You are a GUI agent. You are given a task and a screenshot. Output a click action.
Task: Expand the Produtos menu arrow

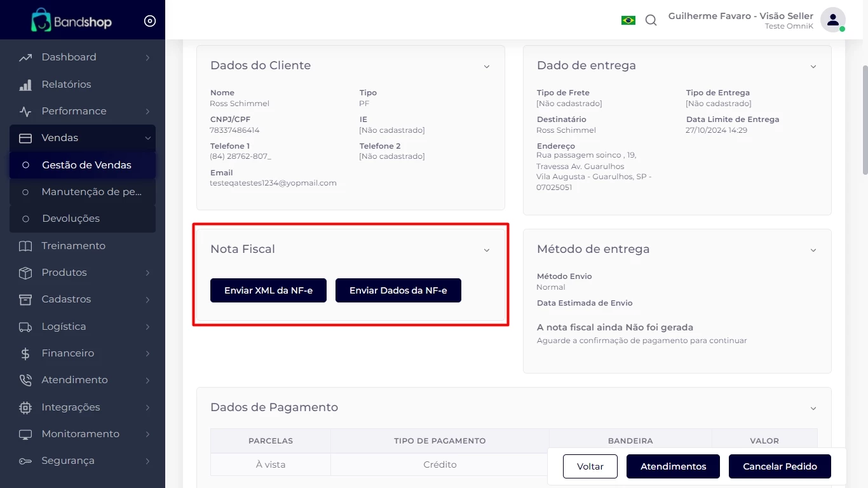[x=147, y=273]
